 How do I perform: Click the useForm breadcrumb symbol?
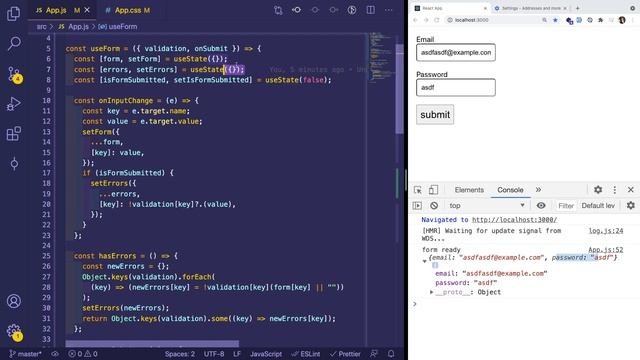(x=118, y=27)
